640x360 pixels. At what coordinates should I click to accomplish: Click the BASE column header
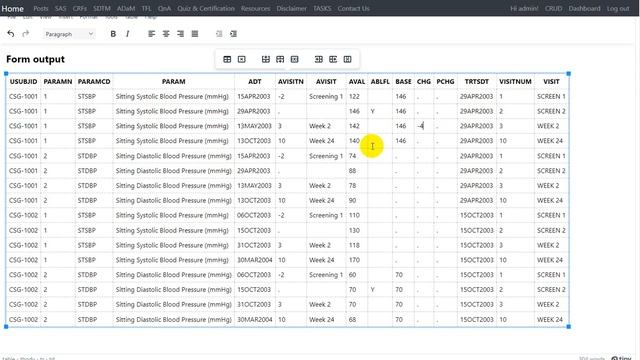tap(403, 82)
